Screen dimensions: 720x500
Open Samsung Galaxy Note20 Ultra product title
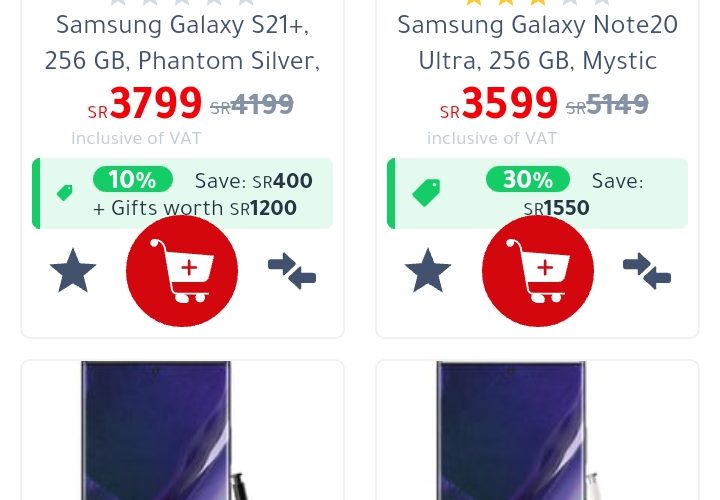(x=538, y=43)
